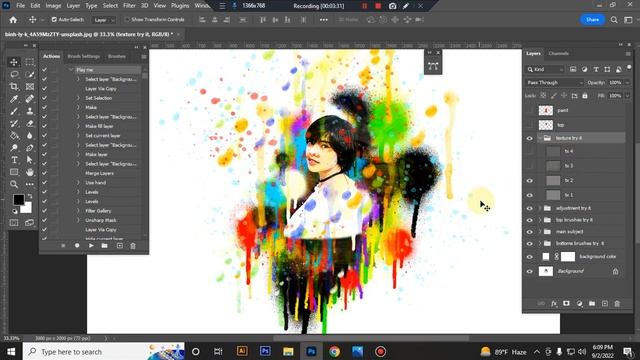Viewport: 640px width, 360px height.
Task: Select the Paint Bucket tool
Action: tap(14, 136)
